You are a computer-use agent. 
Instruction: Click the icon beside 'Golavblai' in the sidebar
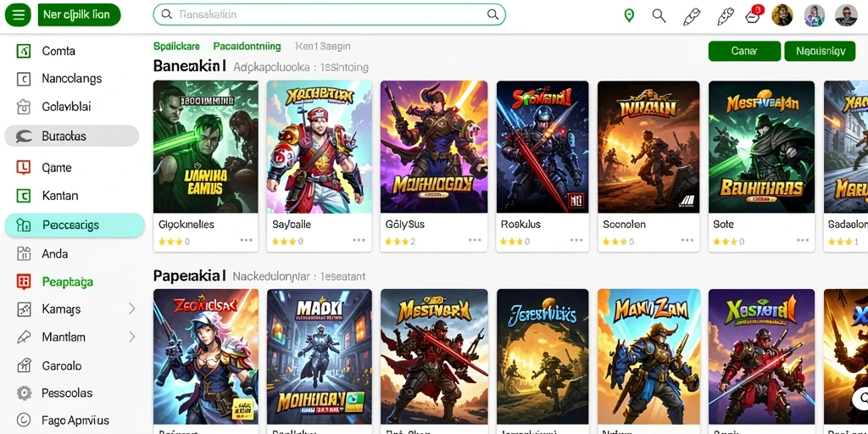pos(23,107)
